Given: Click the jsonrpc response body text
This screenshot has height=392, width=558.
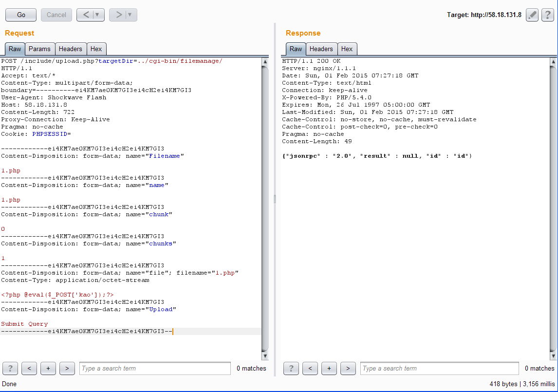Looking at the screenshot, I should 377,156.
